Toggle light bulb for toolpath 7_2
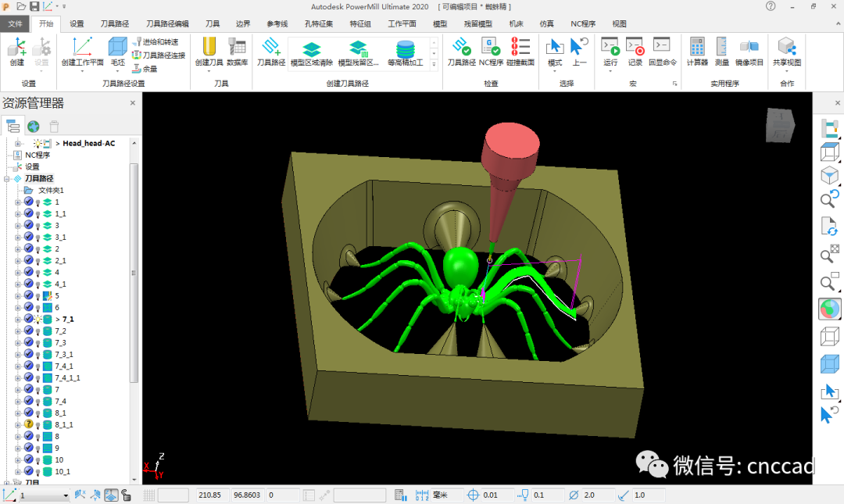This screenshot has height=504, width=844. pos(38,331)
